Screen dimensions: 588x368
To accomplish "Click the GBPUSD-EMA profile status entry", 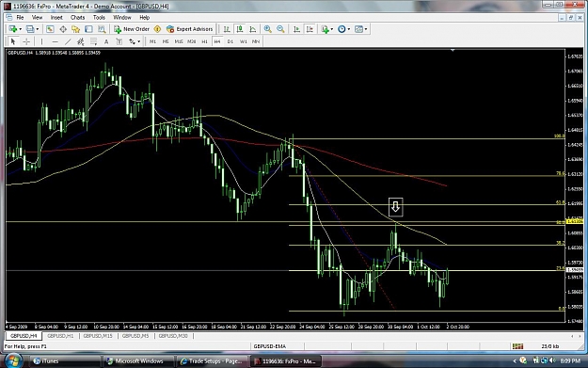I will pos(270,346).
